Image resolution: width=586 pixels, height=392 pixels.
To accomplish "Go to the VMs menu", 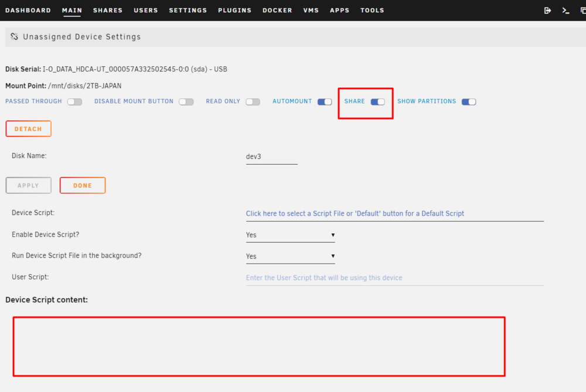I will click(x=311, y=11).
